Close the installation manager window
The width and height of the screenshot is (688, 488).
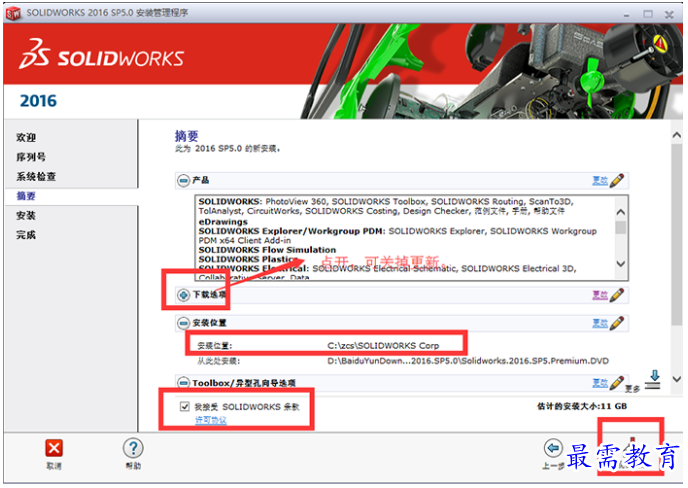tap(669, 14)
